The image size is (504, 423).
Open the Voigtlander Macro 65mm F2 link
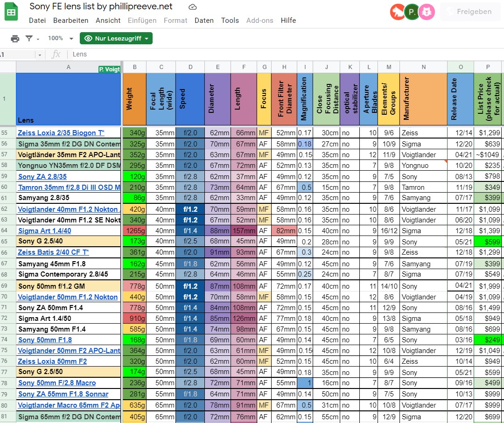coord(69,405)
